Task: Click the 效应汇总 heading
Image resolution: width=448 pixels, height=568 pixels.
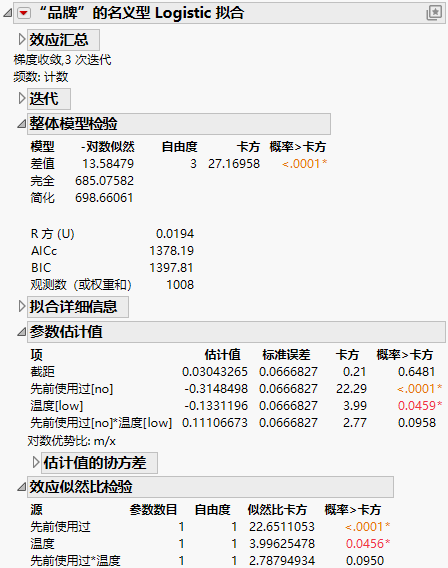Action: (63, 39)
